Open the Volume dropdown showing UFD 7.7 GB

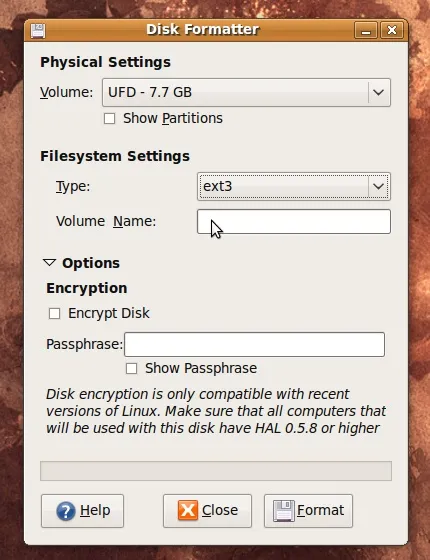coord(246,92)
